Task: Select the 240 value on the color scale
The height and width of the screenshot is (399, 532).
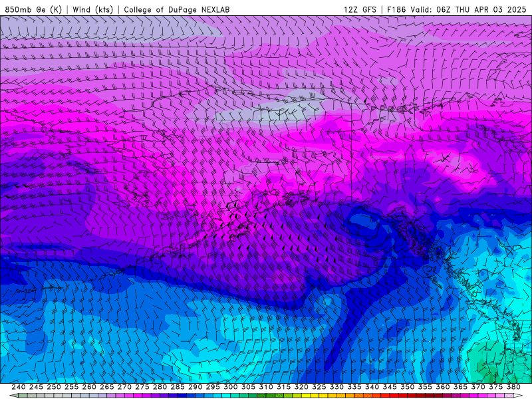Action: click(x=19, y=387)
